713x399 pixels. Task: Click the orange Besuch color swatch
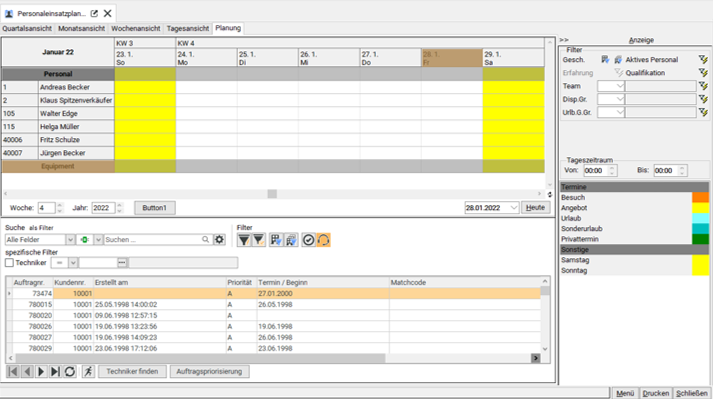coord(700,197)
